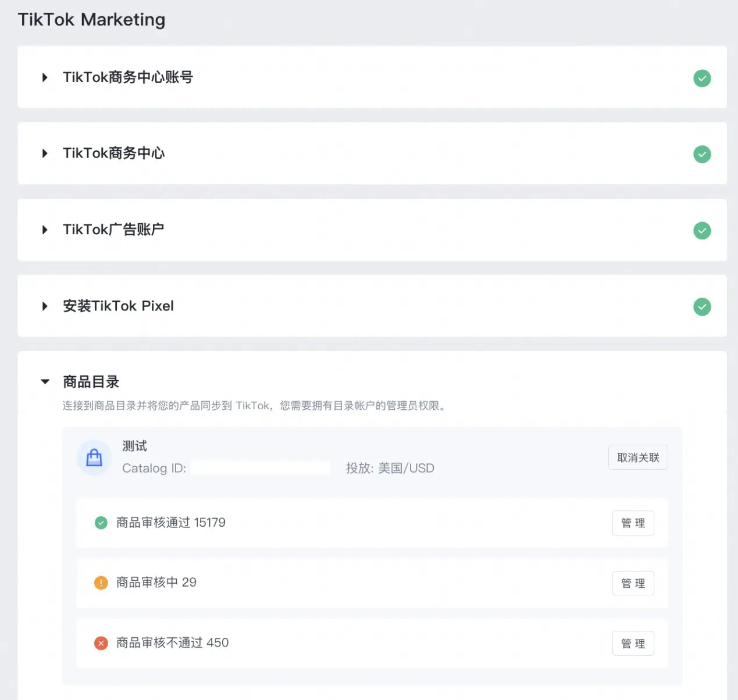The width and height of the screenshot is (738, 700).
Task: Click 取消关联 to unlink catalog
Action: click(638, 458)
